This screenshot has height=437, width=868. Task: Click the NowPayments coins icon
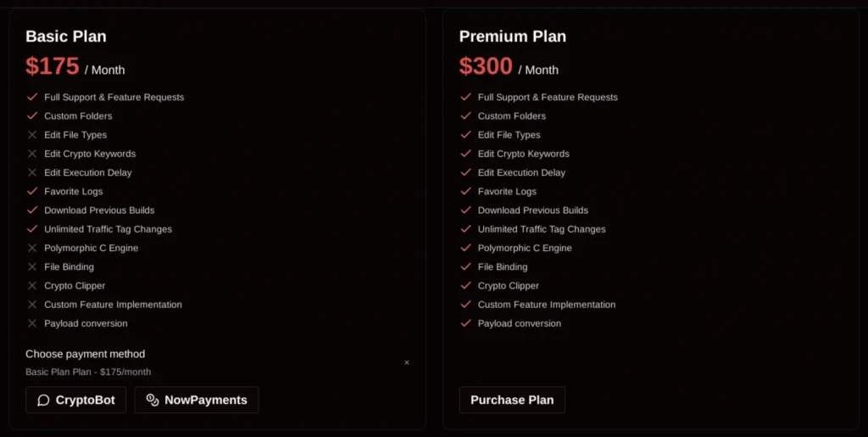[153, 401]
